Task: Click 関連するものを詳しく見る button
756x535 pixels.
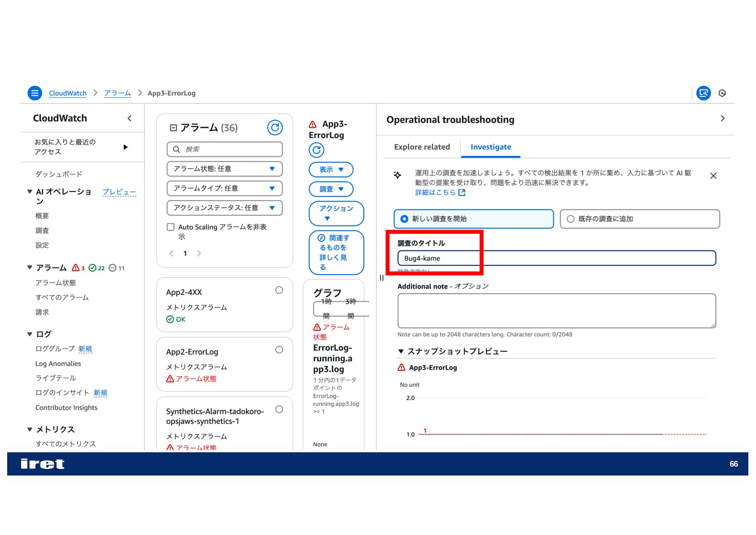Action: pyautogui.click(x=336, y=253)
